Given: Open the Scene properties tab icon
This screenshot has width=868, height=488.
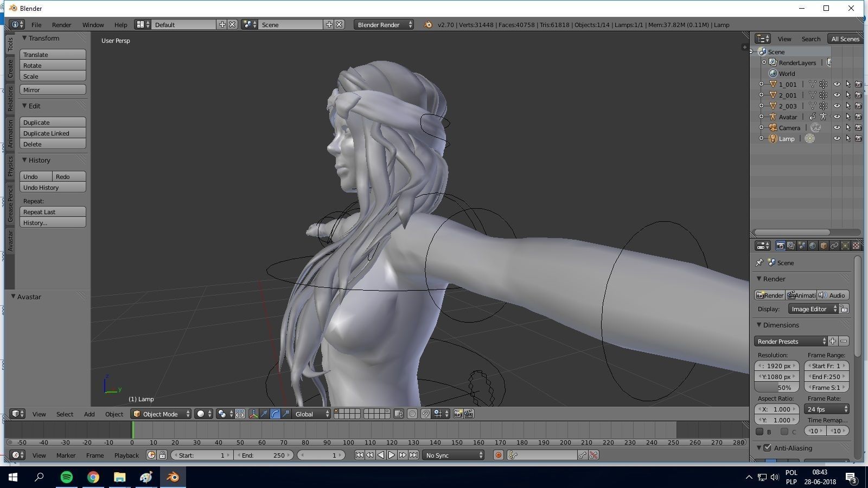Looking at the screenshot, I should (802, 246).
